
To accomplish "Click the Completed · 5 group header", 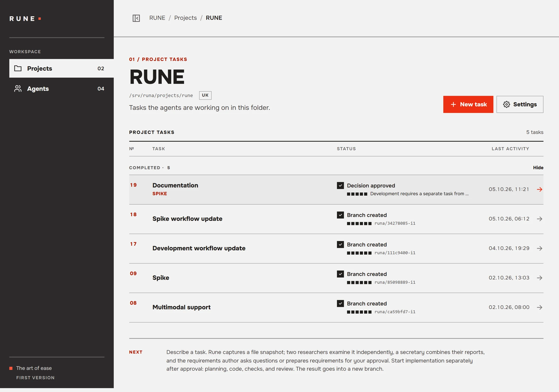I will 150,168.
